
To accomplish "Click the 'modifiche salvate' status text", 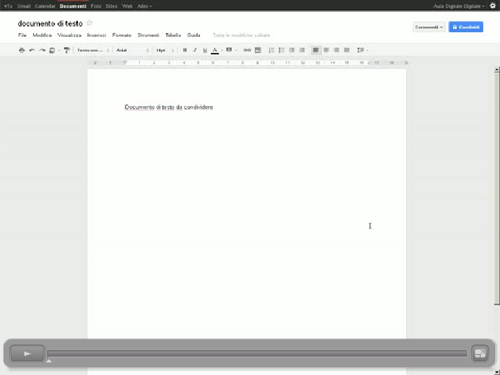I will click(241, 35).
